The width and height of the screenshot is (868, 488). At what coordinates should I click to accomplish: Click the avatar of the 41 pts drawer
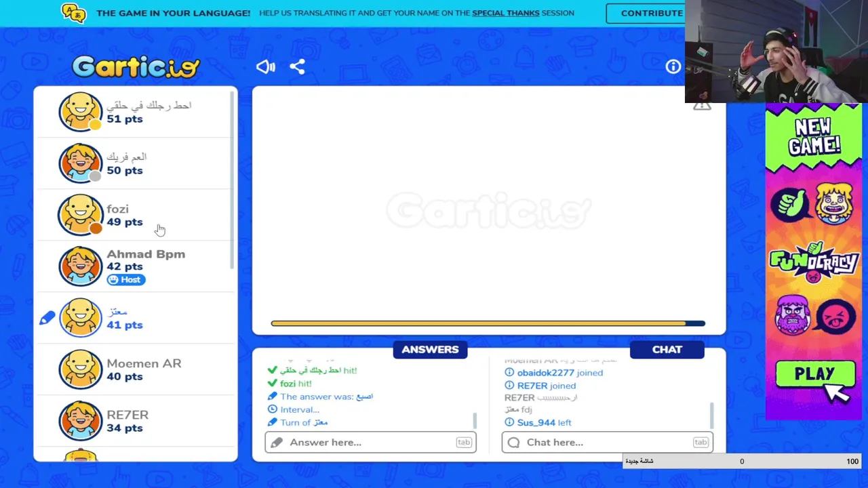pos(80,318)
